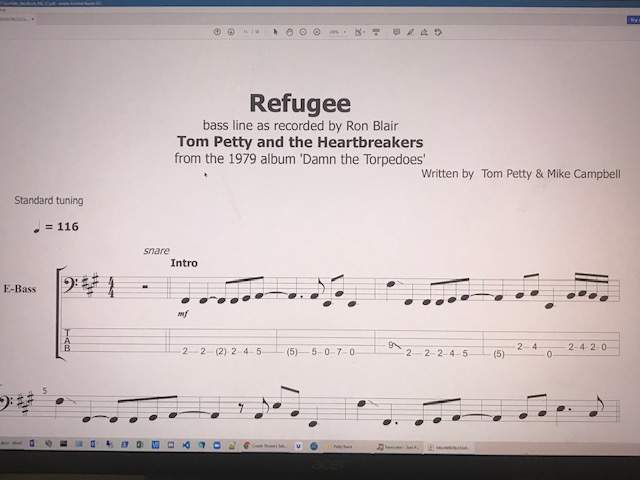Open the zoom percentage dropdown
Image resolution: width=640 pixels, height=480 pixels.
(x=338, y=32)
